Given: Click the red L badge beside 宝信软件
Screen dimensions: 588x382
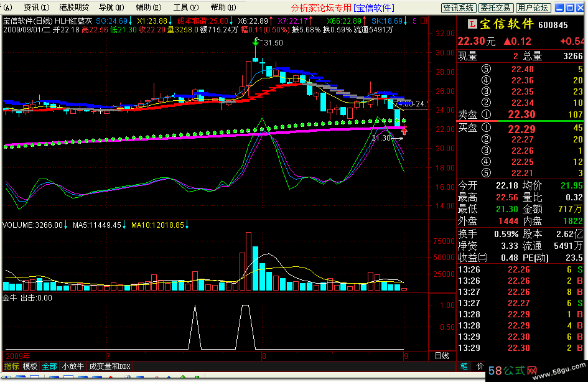Looking at the screenshot, I should [x=472, y=24].
